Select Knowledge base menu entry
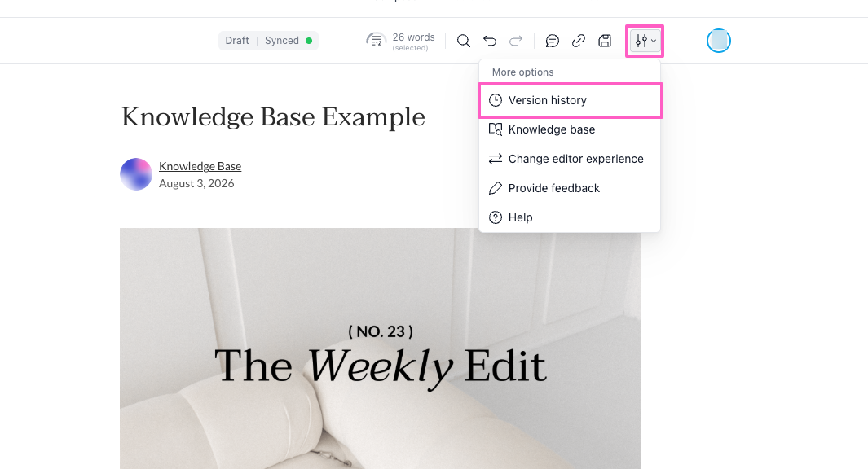This screenshot has height=469, width=868. pyautogui.click(x=571, y=129)
